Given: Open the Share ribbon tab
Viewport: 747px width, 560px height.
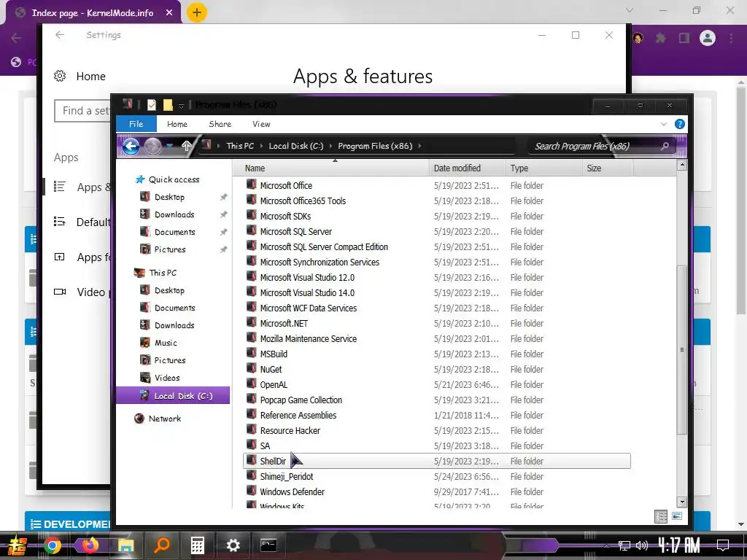Looking at the screenshot, I should click(220, 124).
